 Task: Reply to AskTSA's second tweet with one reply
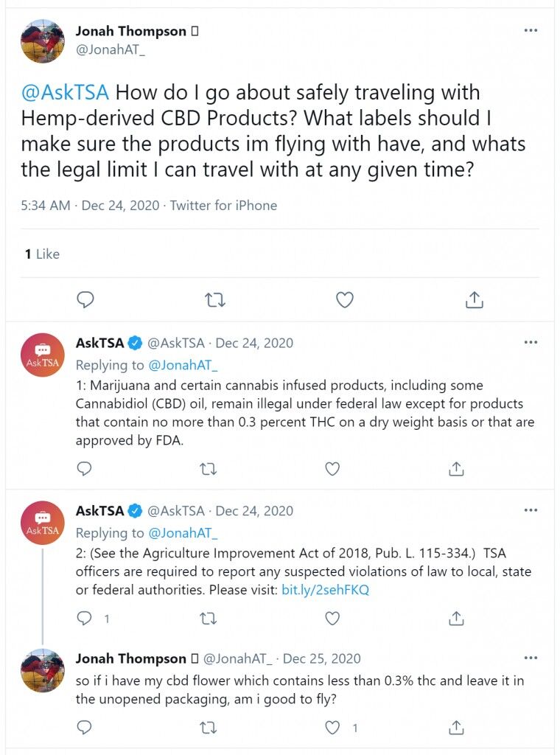click(85, 618)
